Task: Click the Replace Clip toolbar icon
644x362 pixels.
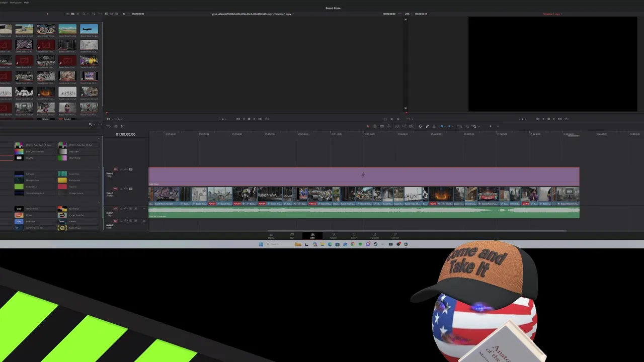Action: [x=411, y=126]
